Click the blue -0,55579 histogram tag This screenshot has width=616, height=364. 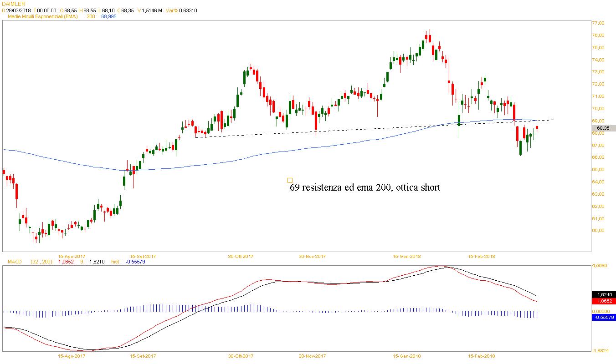pyautogui.click(x=603, y=317)
